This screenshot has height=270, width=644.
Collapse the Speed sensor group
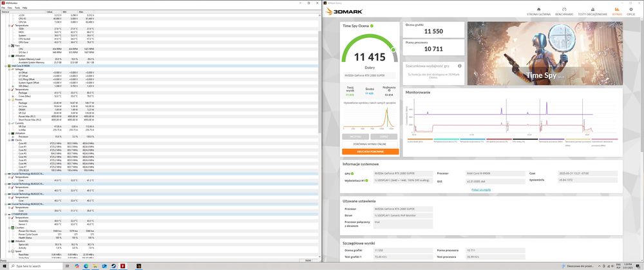point(8,251)
